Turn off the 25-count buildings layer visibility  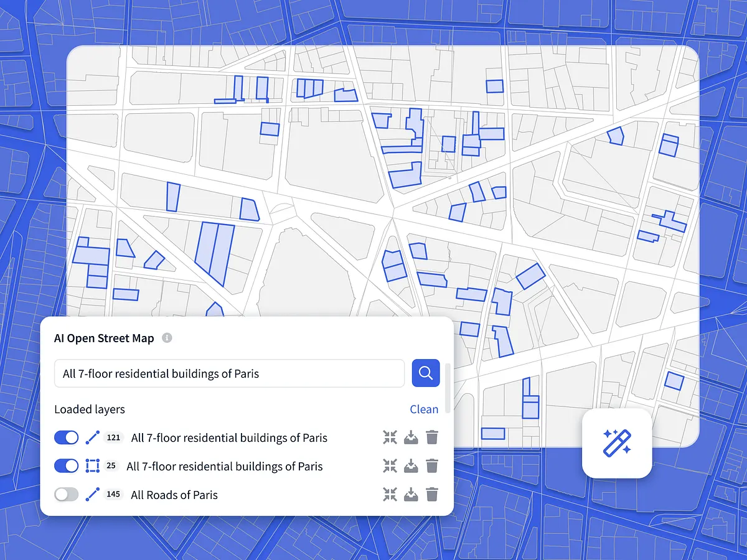(66, 466)
